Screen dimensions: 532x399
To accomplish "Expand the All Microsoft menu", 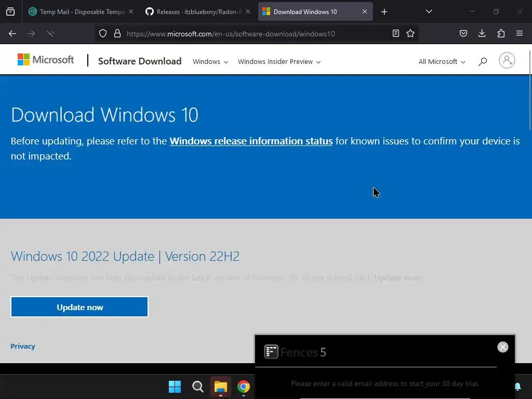I will 442,62.
